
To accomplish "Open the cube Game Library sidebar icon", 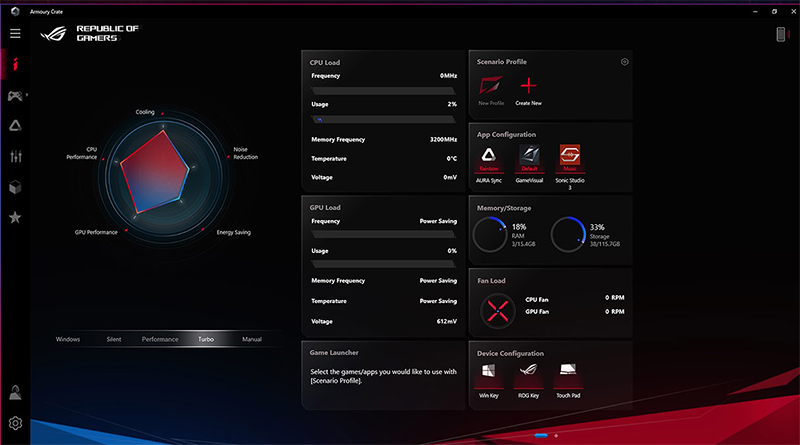I will tap(15, 187).
